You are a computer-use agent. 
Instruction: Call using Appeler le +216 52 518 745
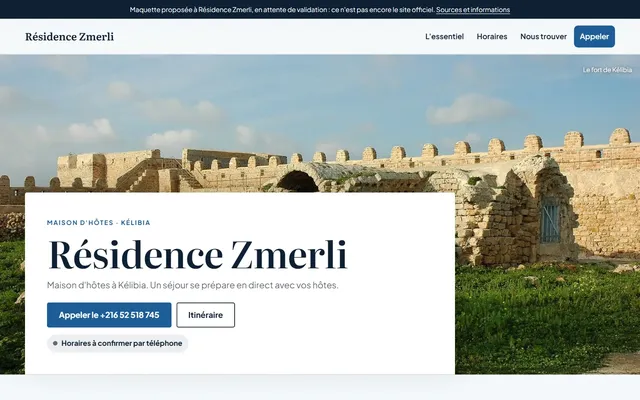(109, 315)
